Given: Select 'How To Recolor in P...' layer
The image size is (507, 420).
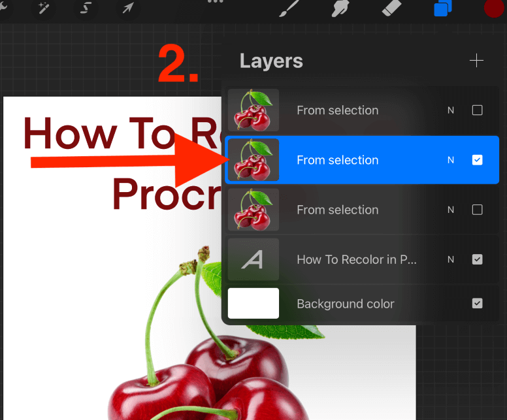Looking at the screenshot, I should pos(357,259).
